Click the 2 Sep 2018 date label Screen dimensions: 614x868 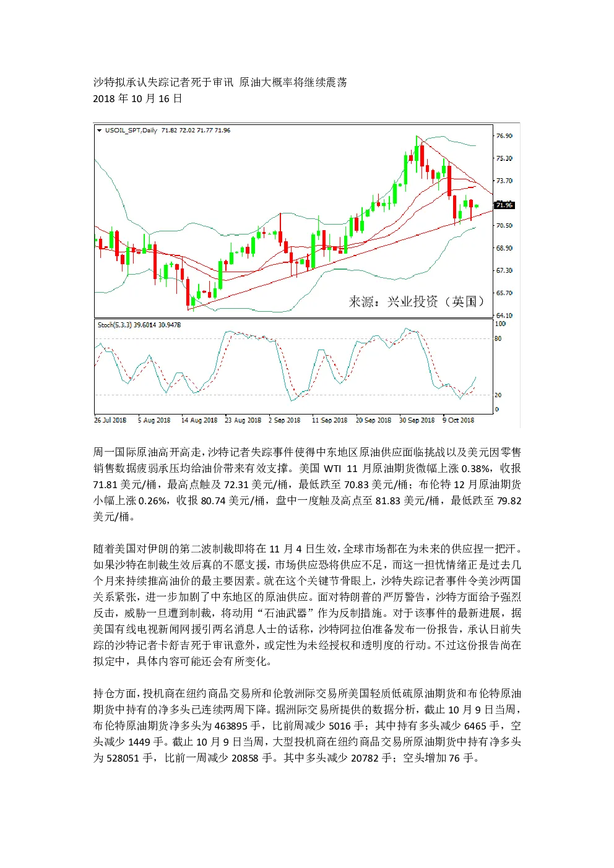284,420
